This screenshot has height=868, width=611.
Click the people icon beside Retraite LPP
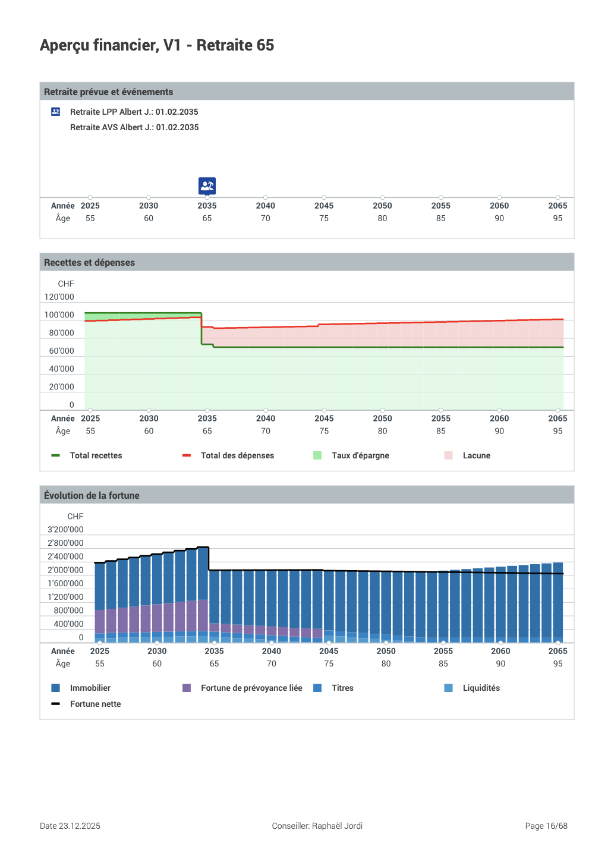coord(56,112)
